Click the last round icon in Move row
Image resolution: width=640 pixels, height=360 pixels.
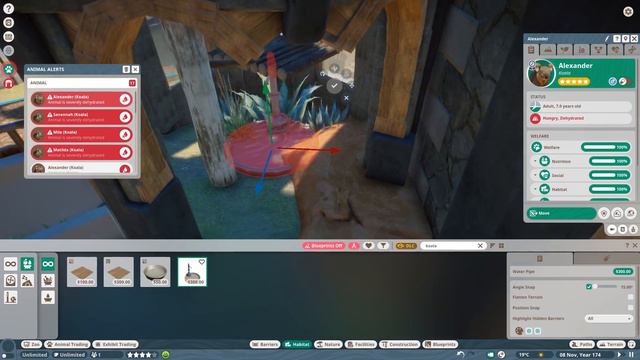631,213
